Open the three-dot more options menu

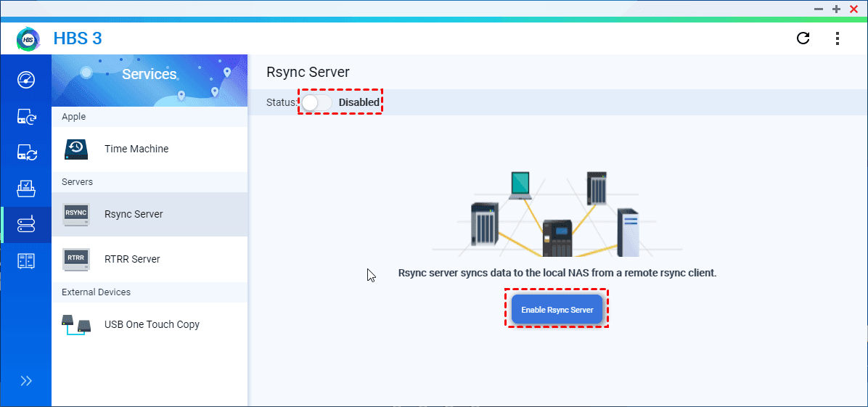point(838,38)
